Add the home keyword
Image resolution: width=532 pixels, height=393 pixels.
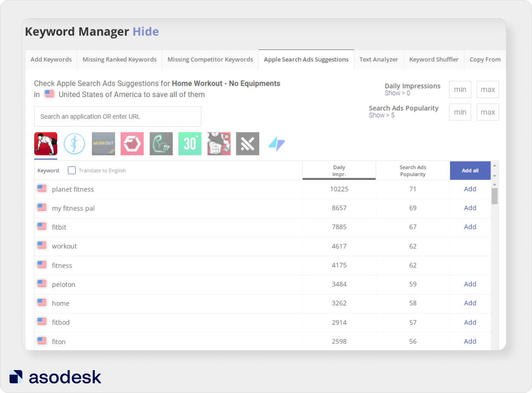coord(470,303)
